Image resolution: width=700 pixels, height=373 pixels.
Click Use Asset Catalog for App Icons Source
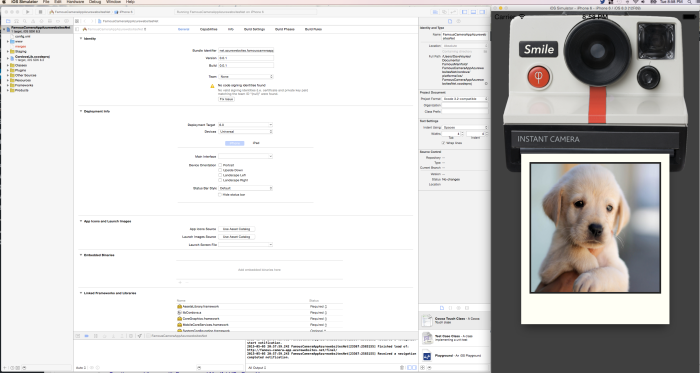(237, 229)
